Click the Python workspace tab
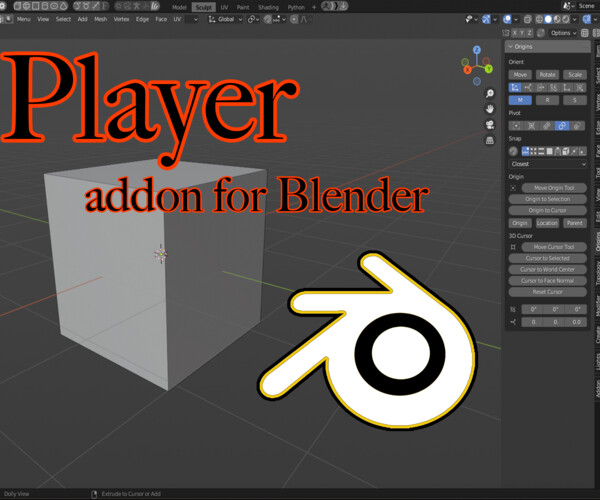Screen dimensions: 600x500 click(x=296, y=7)
